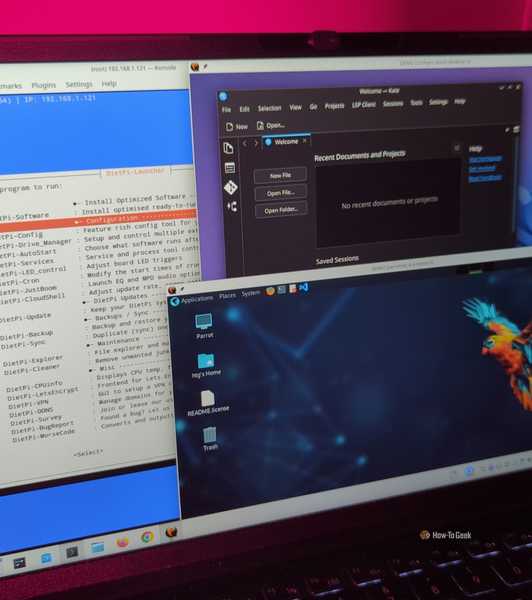Viewport: 532px width, 600px height.
Task: Open Kate's View menu
Action: pyautogui.click(x=295, y=108)
